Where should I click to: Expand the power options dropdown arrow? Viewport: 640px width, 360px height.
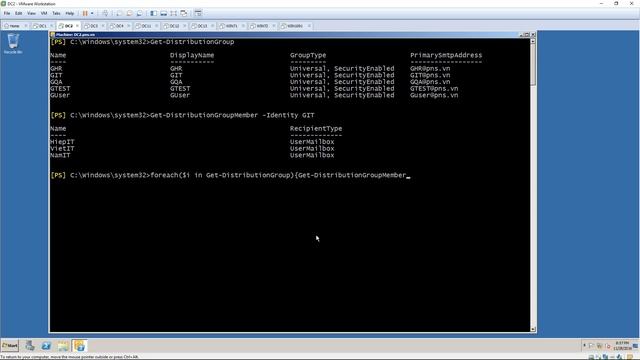[x=92, y=13]
